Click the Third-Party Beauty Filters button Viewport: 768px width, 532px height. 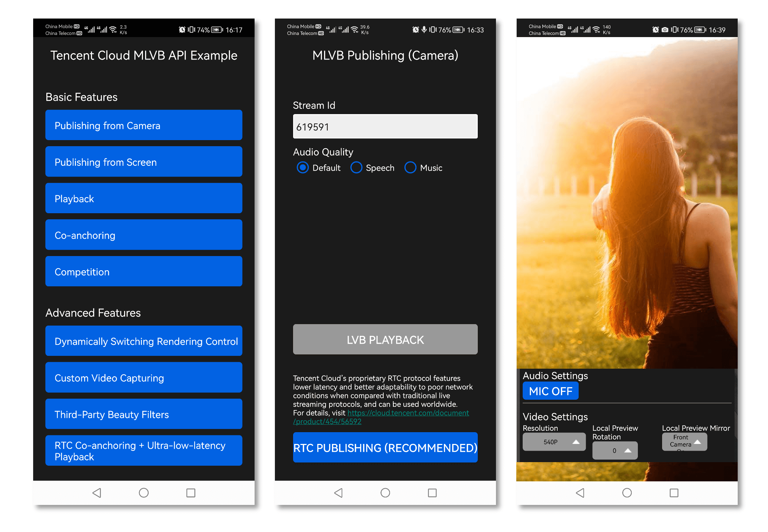145,415
